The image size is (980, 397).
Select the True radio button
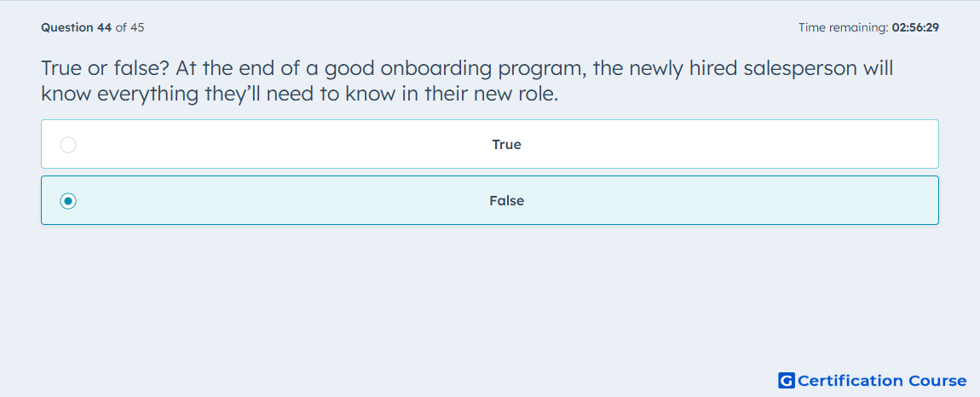(68, 145)
